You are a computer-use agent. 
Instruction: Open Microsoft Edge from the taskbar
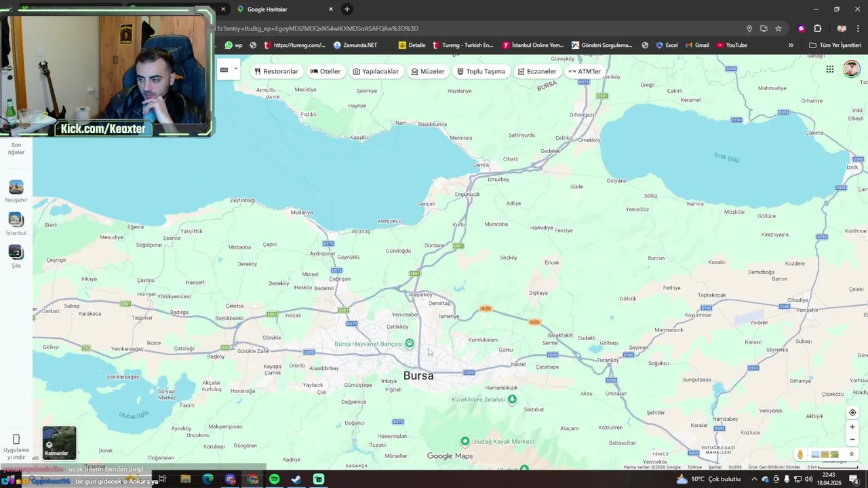pyautogui.click(x=208, y=479)
